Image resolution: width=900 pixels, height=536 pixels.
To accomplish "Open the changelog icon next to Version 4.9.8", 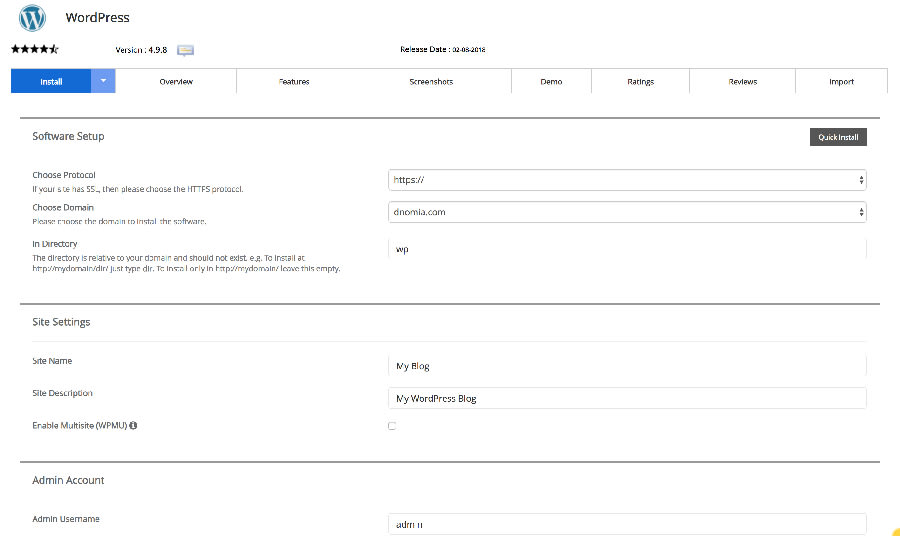I will pyautogui.click(x=185, y=51).
